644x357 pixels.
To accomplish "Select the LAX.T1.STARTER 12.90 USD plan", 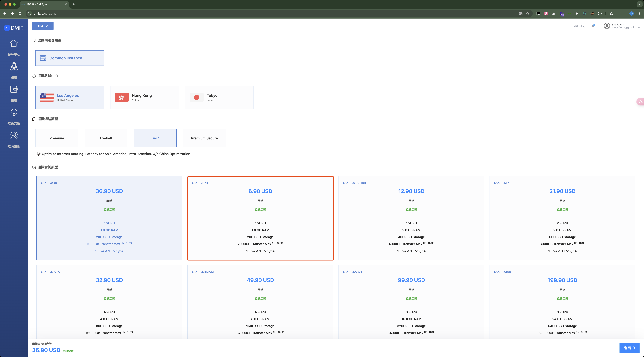I will [x=411, y=218].
